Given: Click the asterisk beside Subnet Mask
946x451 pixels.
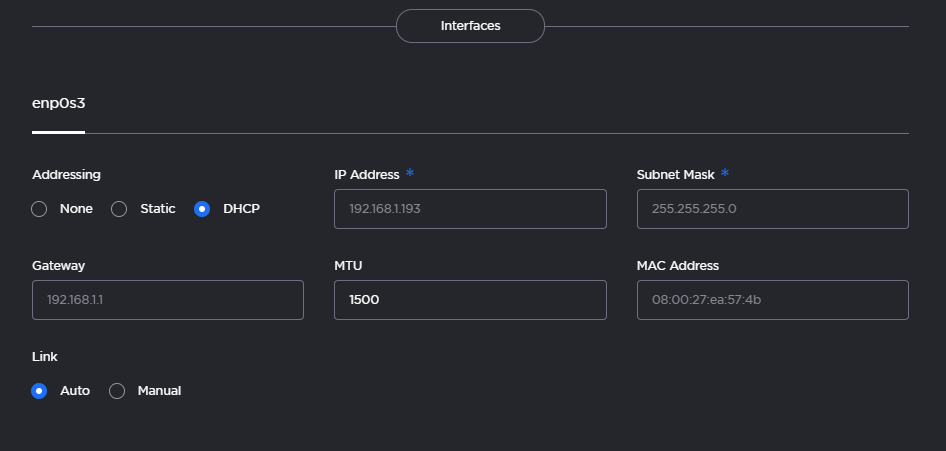Looking at the screenshot, I should pos(725,173).
